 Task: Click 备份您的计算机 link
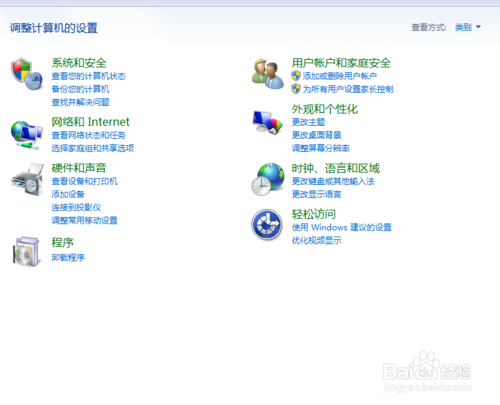[x=80, y=89]
